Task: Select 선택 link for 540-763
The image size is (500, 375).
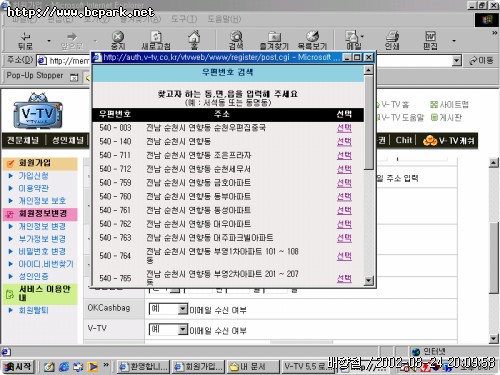Action: 344,238
